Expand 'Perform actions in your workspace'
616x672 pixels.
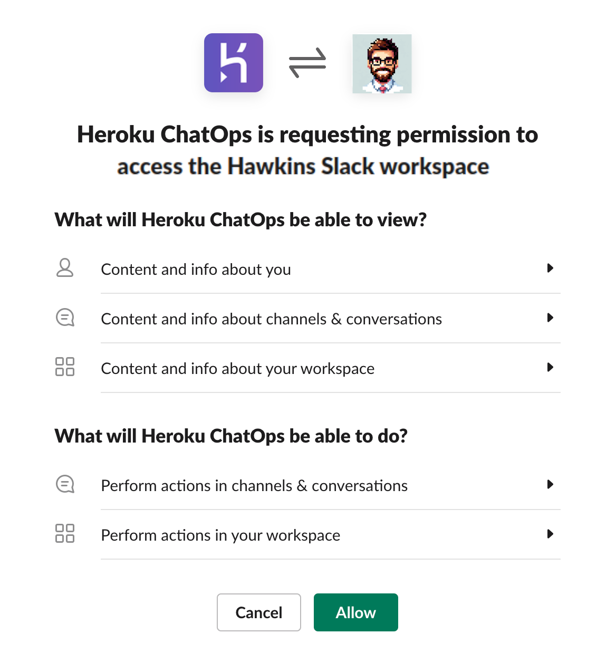click(551, 534)
